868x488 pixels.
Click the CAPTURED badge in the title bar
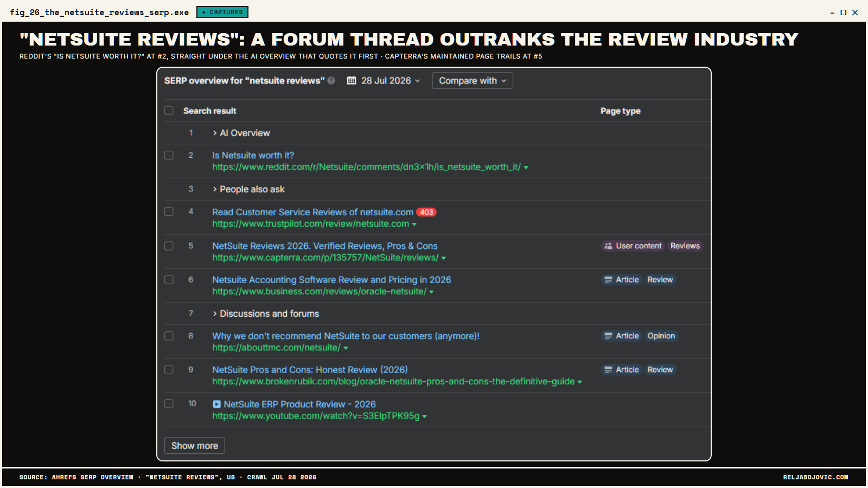click(x=222, y=12)
